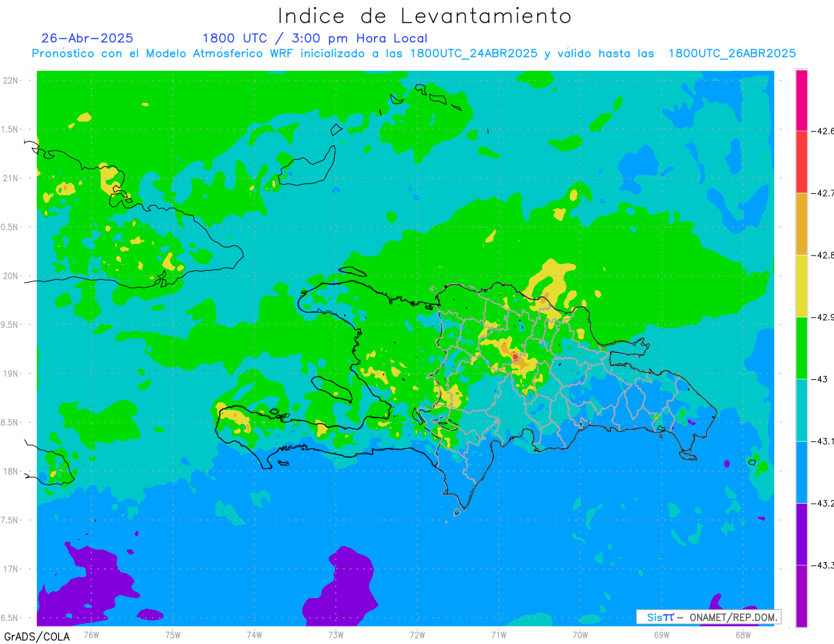Click the red hotspot in central Dominican Republic
The width and height of the screenshot is (834, 644).
[515, 357]
